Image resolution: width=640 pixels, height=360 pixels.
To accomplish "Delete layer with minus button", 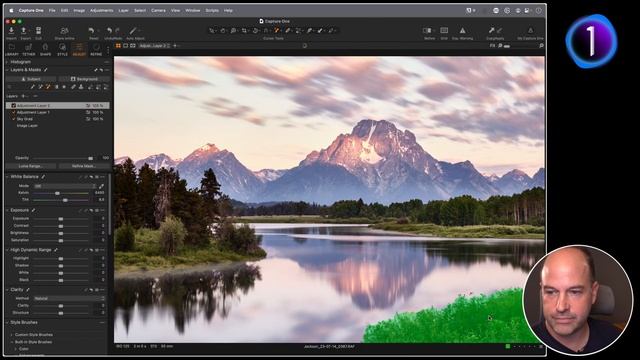I will pos(36,96).
